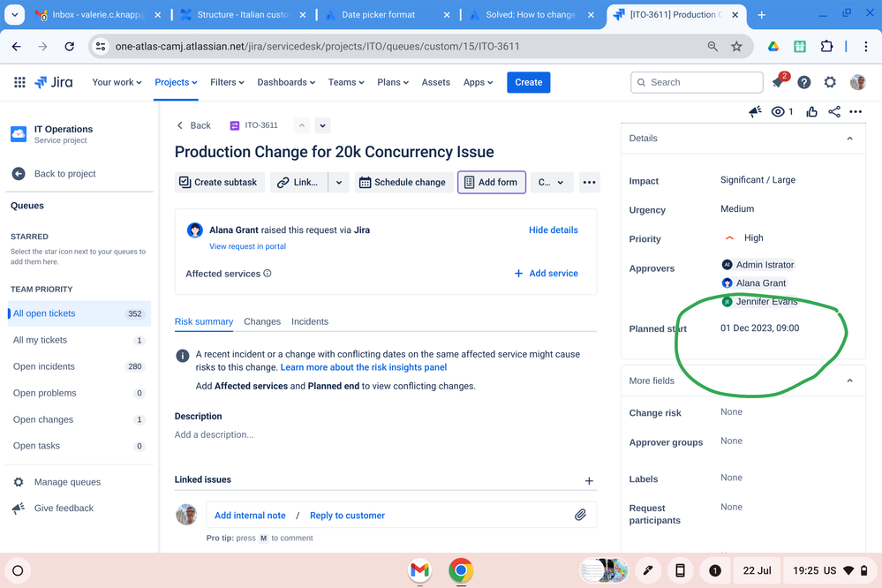Screen dimensions: 882x588
Task: Reload the page
Action: (69, 47)
